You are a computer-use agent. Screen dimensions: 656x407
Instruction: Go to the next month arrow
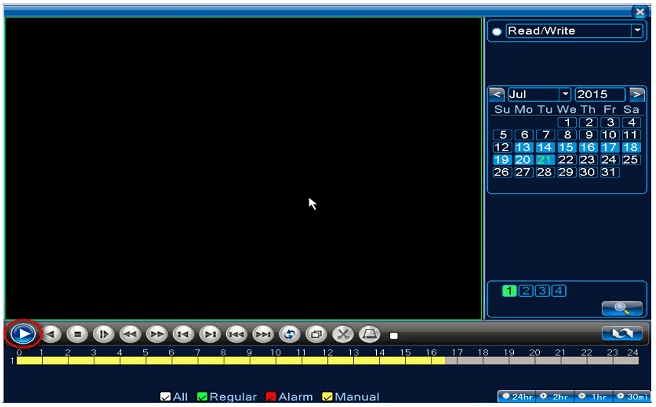pos(636,94)
